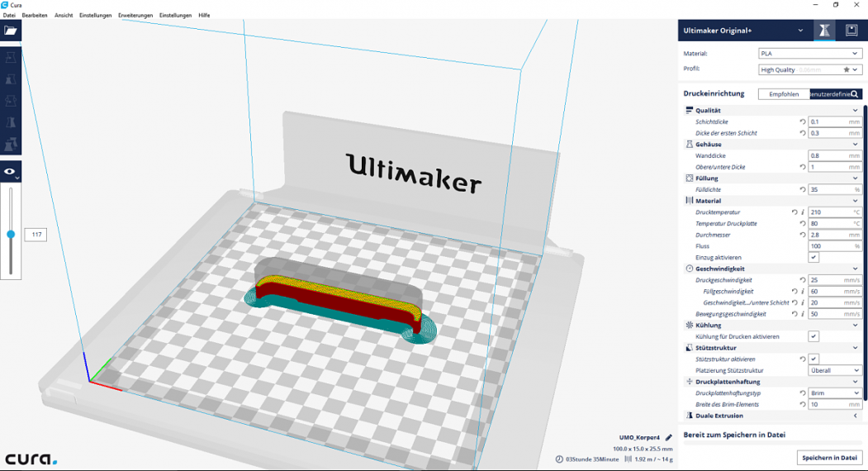Click the layer number field showing 117
868x471 pixels.
point(36,235)
